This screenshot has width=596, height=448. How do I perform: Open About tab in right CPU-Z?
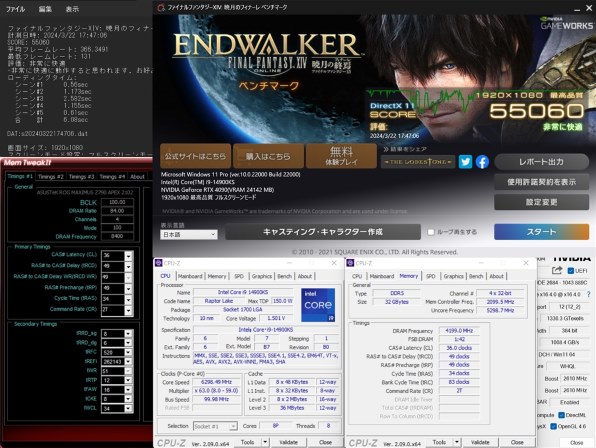tap(496, 276)
